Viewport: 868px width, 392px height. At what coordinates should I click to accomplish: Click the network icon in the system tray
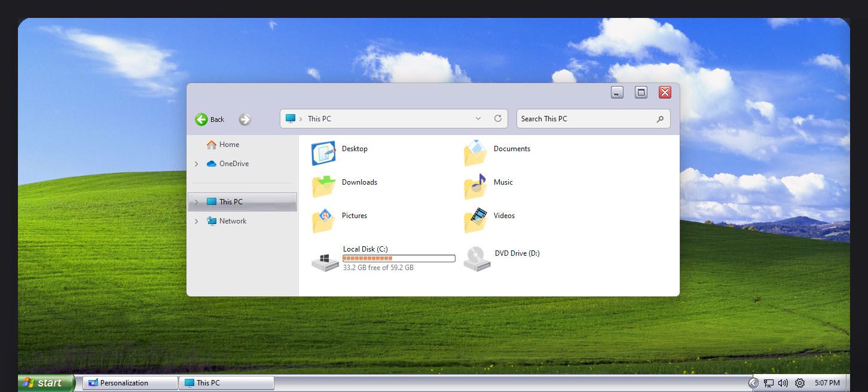click(768, 383)
